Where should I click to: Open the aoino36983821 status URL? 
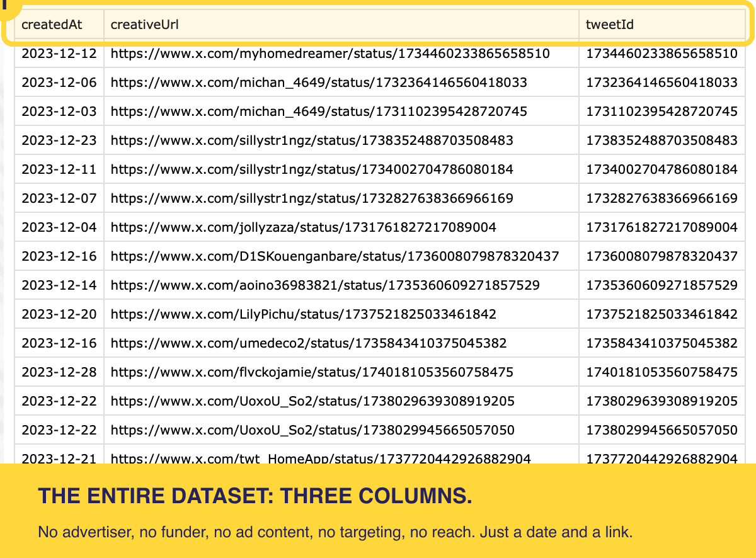[x=325, y=285]
